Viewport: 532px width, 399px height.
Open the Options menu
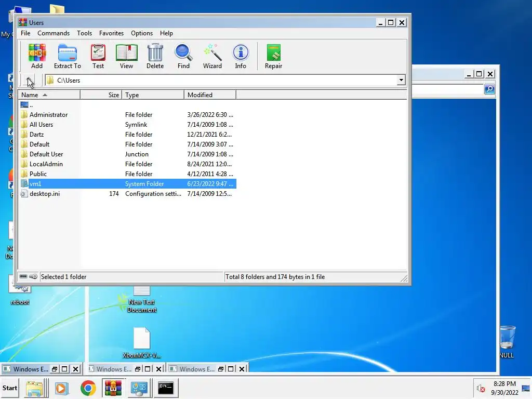pos(142,33)
